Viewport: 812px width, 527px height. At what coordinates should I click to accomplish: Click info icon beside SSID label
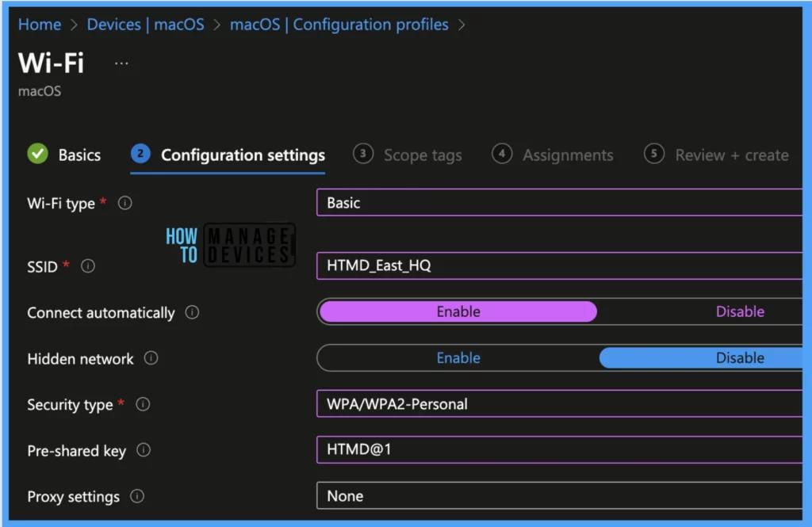(88, 266)
